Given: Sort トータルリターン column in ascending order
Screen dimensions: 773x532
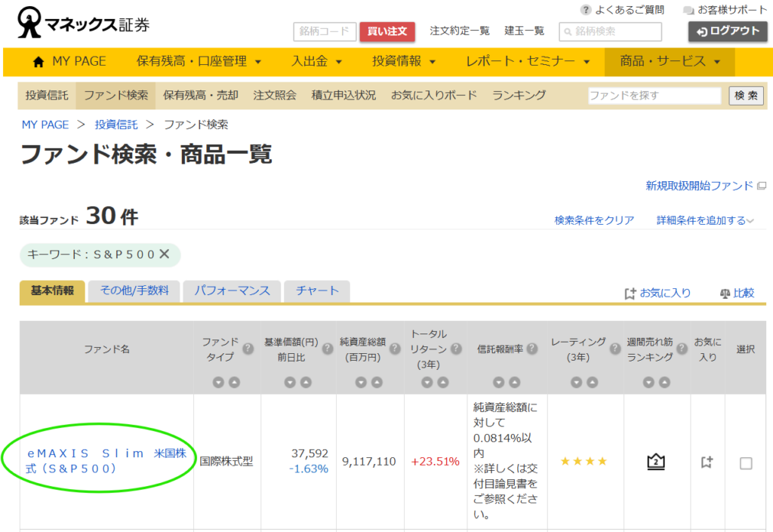Looking at the screenshot, I should coord(442,383).
